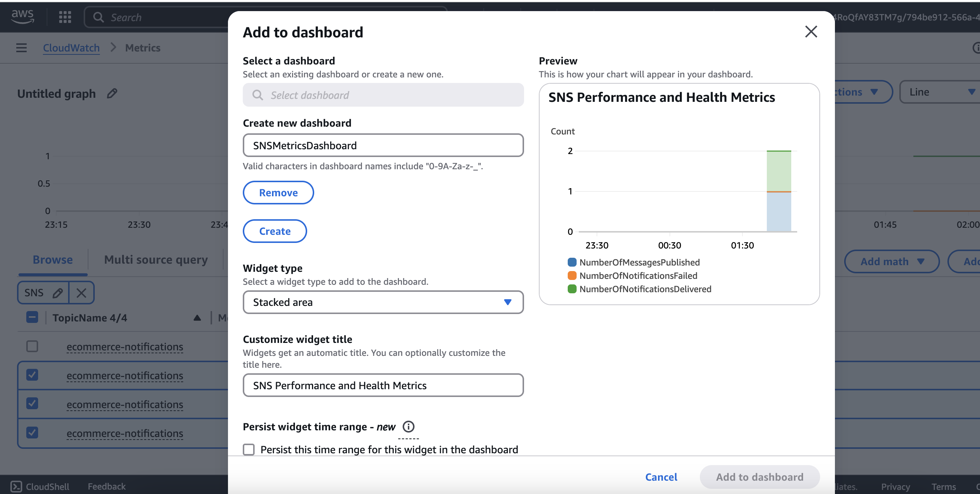The image size is (980, 494).
Task: Sort by TopicName ascending arrow
Action: [197, 318]
